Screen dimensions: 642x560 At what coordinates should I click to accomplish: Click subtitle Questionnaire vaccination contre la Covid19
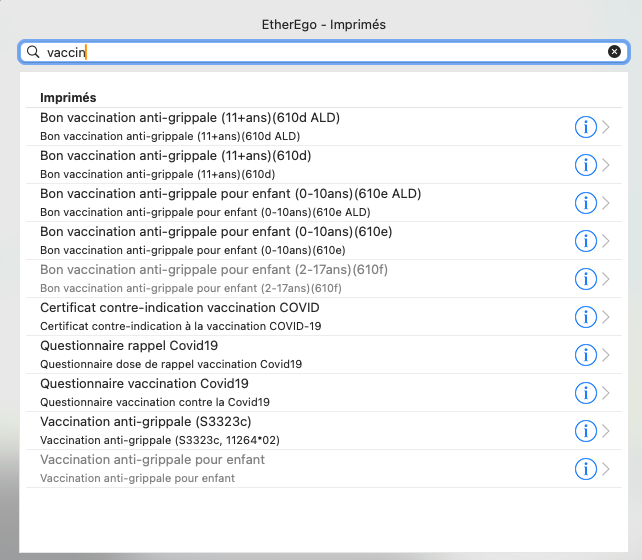click(155, 402)
